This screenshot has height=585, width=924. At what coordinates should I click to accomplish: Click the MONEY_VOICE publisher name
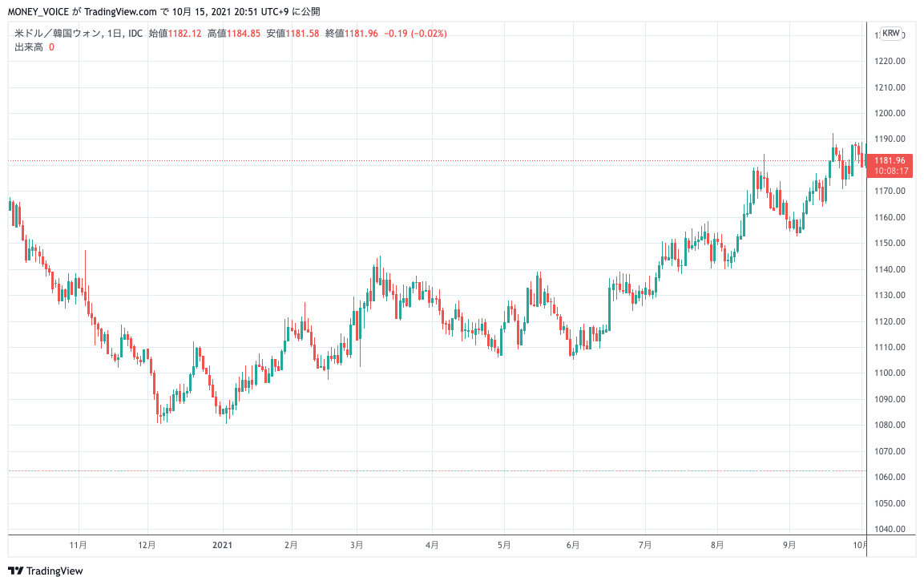coord(38,12)
